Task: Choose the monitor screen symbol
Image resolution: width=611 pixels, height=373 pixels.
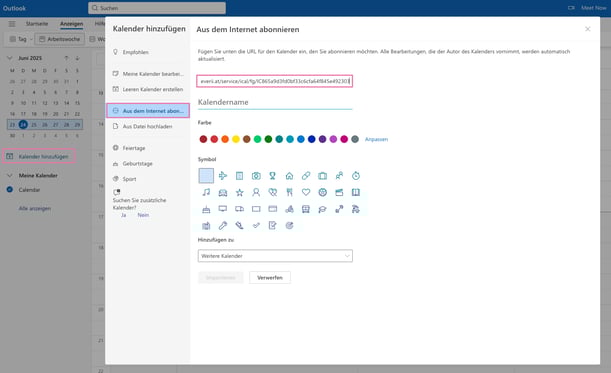Action: (223, 209)
